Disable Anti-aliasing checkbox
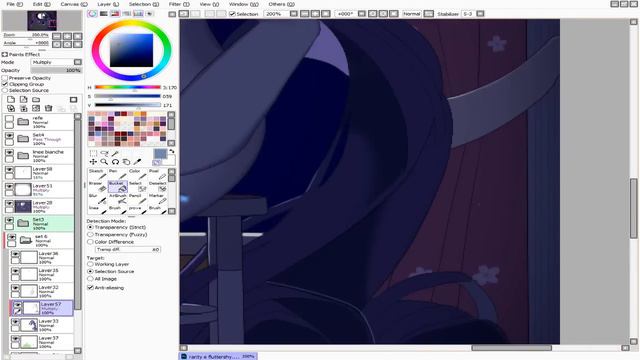The width and height of the screenshot is (640, 360). click(x=91, y=287)
